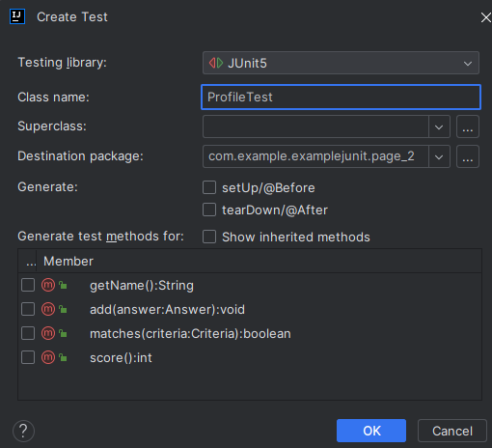Click the Class name field containing ProfileTest
This screenshot has height=448, width=492.
pyautogui.click(x=341, y=97)
